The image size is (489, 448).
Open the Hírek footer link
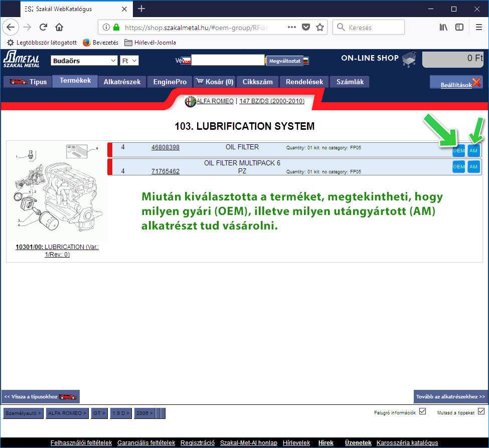[326, 442]
